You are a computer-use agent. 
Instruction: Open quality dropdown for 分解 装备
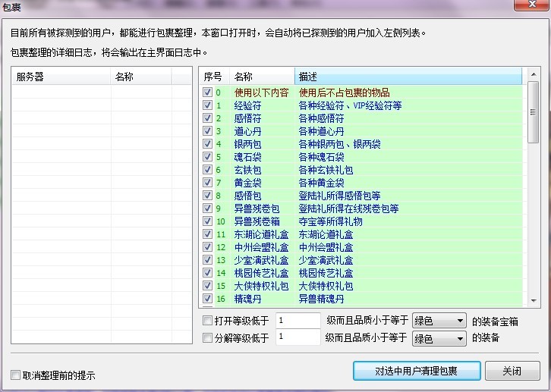pos(439,338)
